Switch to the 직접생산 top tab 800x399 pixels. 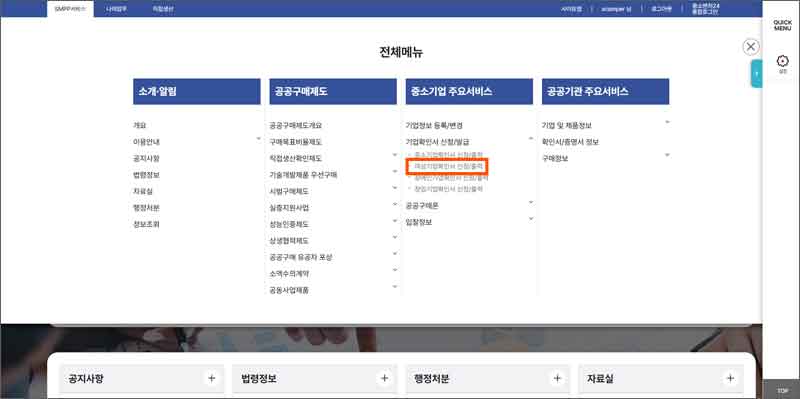pyautogui.click(x=163, y=9)
